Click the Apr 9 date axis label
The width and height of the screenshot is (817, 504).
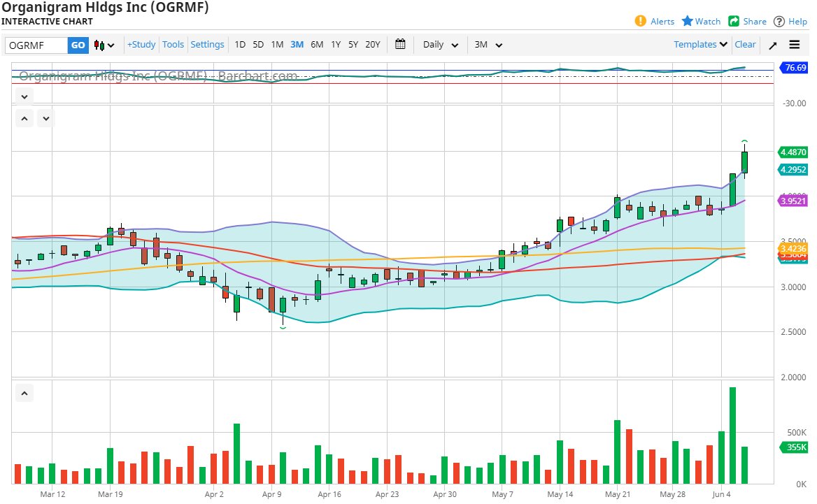[271, 494]
